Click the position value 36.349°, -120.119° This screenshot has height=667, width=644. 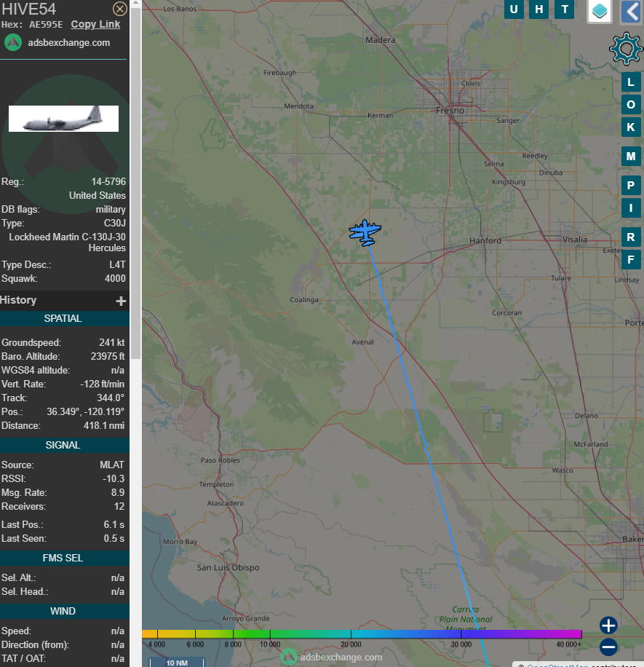click(x=85, y=411)
